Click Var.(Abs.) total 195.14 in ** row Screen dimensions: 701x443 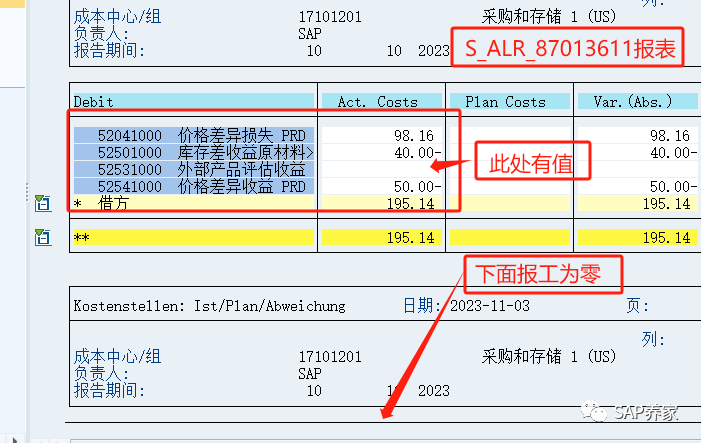coord(667,237)
